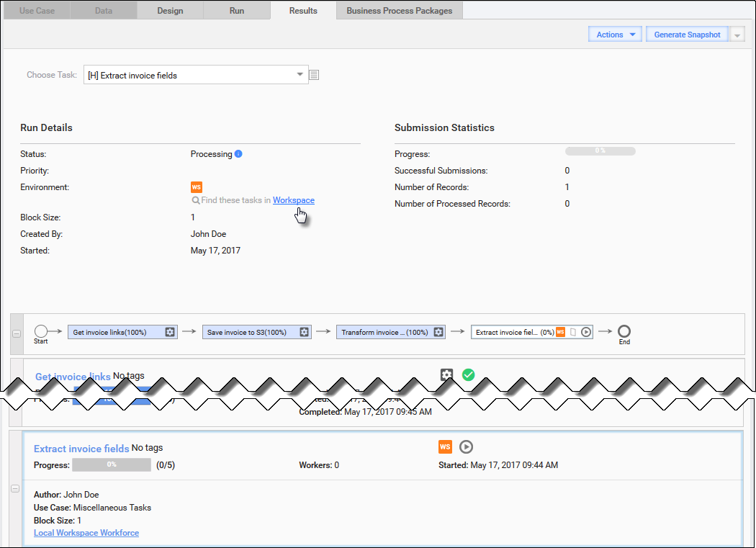The image size is (756, 548).
Task: Click the document icon in Extract invoice workflow step
Action: click(x=573, y=332)
